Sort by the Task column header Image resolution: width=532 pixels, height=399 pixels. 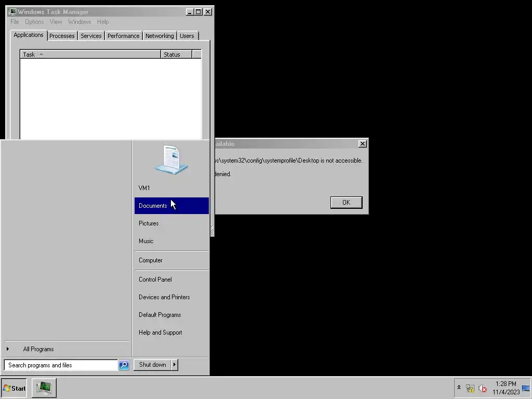90,54
